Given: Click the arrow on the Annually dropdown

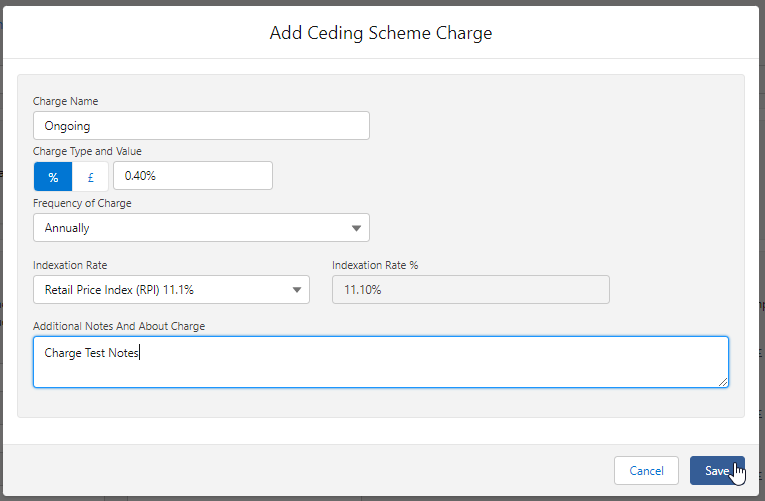Looking at the screenshot, I should (357, 228).
